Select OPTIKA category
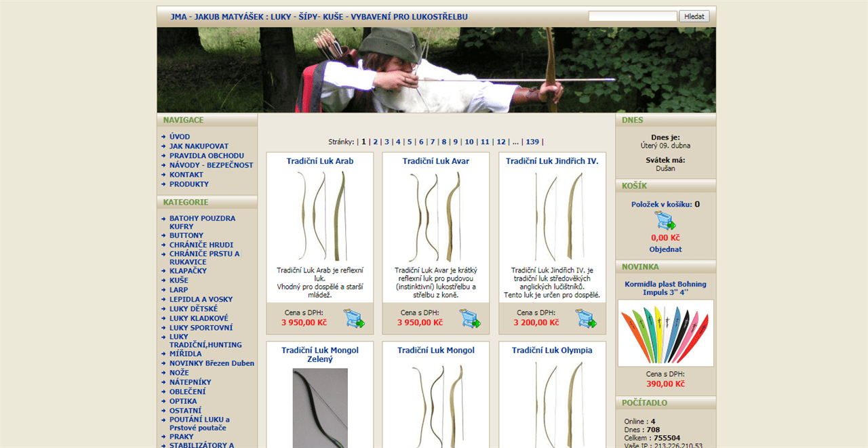Screen dimensions: 868x448 tap(183, 401)
